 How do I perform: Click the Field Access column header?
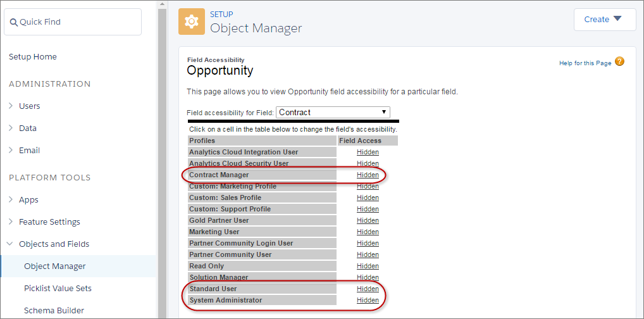tap(368, 141)
